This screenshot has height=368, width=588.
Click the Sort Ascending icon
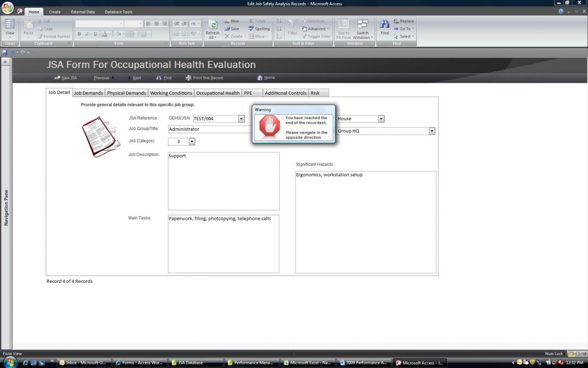click(x=278, y=21)
